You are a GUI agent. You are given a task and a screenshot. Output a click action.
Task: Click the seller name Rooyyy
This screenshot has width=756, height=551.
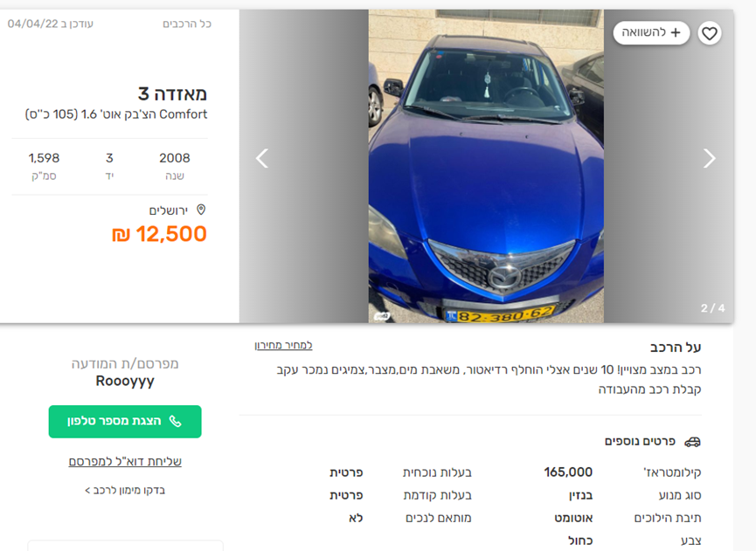125,382
